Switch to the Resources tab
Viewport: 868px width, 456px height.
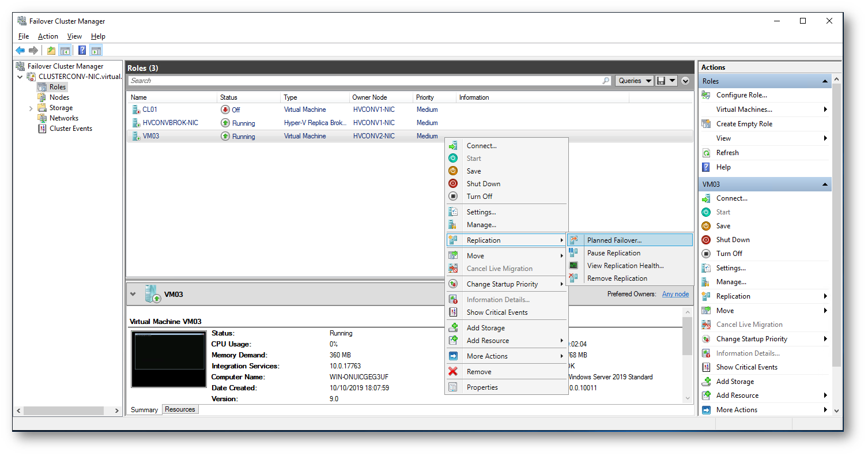[180, 409]
